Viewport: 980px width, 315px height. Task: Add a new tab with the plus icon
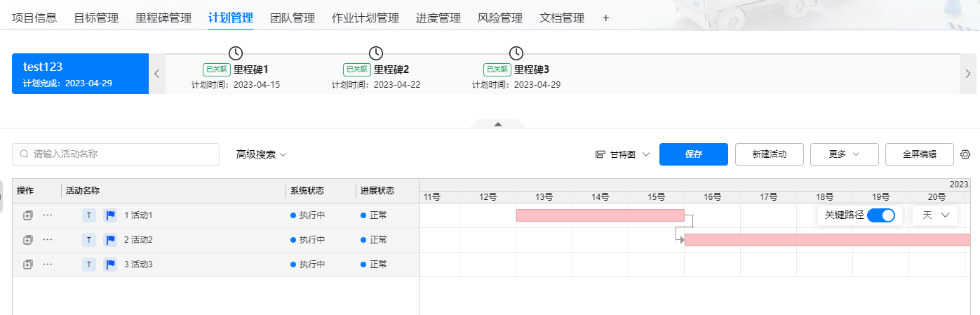606,18
